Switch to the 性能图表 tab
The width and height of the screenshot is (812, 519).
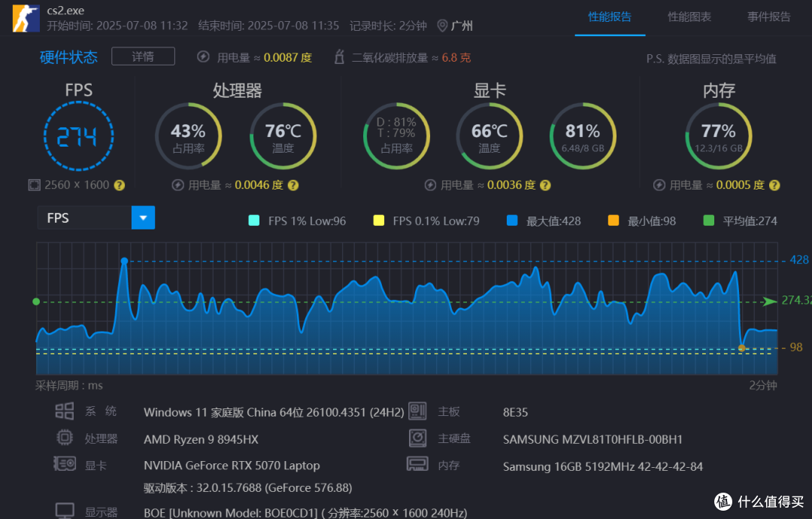(x=689, y=17)
